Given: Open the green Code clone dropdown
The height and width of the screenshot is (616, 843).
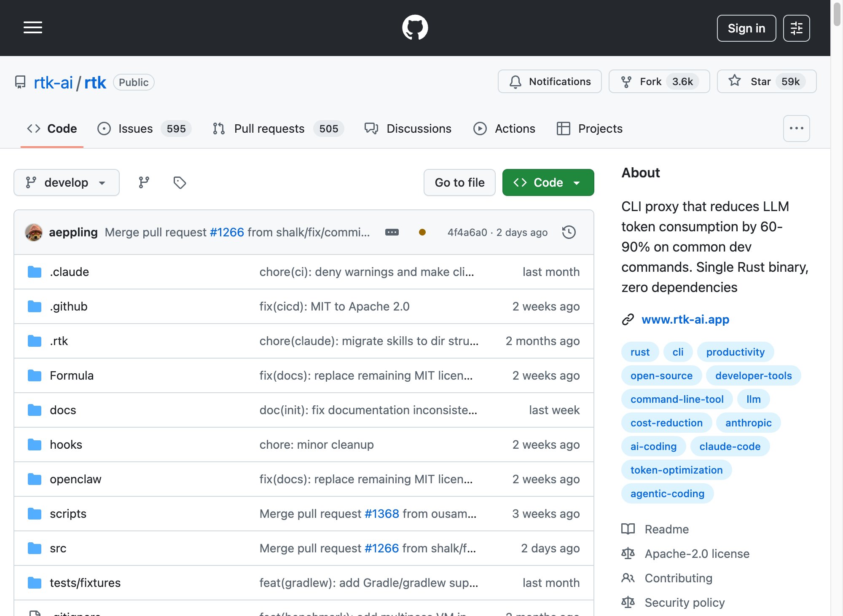Looking at the screenshot, I should coord(548,182).
